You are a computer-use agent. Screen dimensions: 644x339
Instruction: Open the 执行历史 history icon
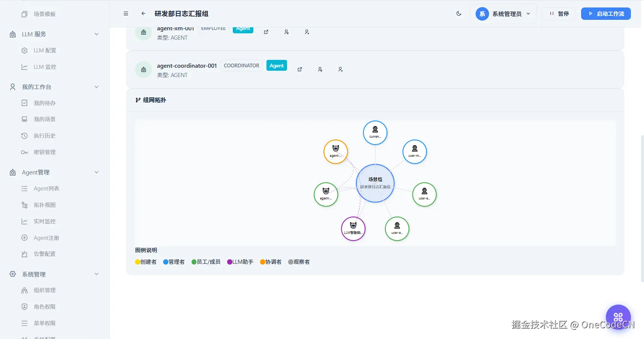(24, 135)
